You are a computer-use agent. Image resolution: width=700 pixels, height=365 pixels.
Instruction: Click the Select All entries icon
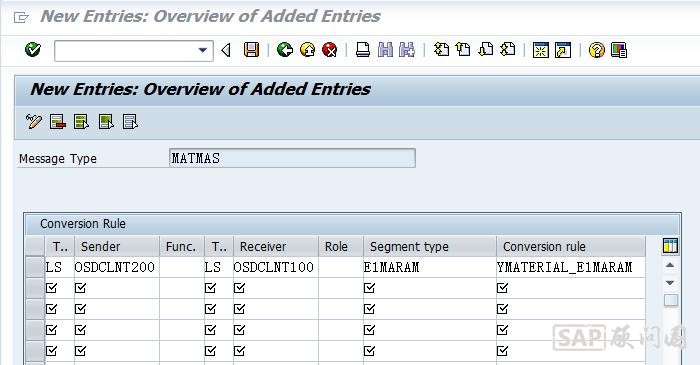coord(81,121)
